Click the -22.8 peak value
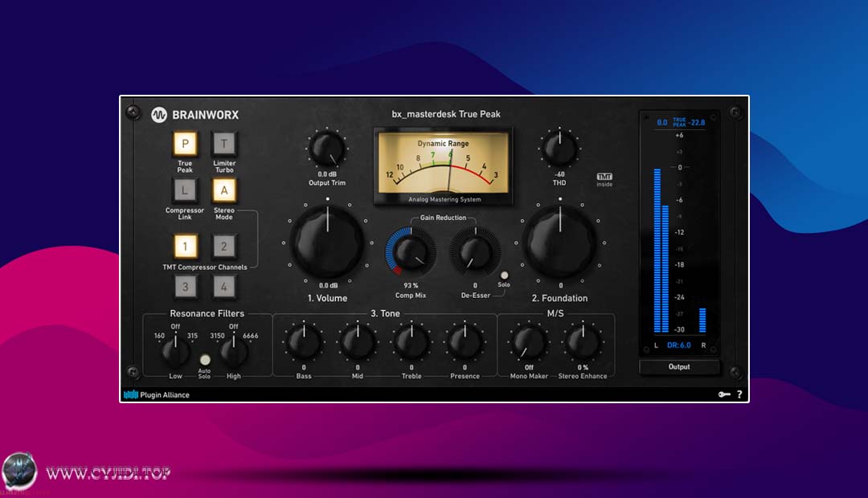Viewport: 868px width, 498px height. [x=696, y=122]
